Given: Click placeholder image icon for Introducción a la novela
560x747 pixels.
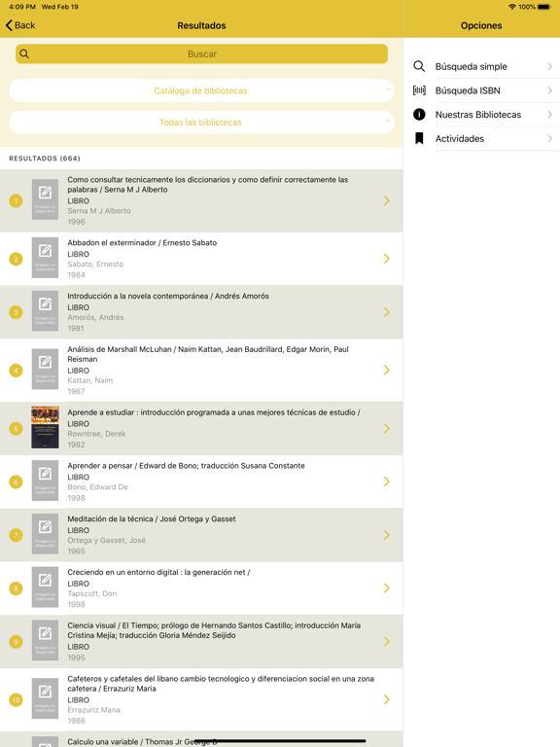Looking at the screenshot, I should pos(46,311).
